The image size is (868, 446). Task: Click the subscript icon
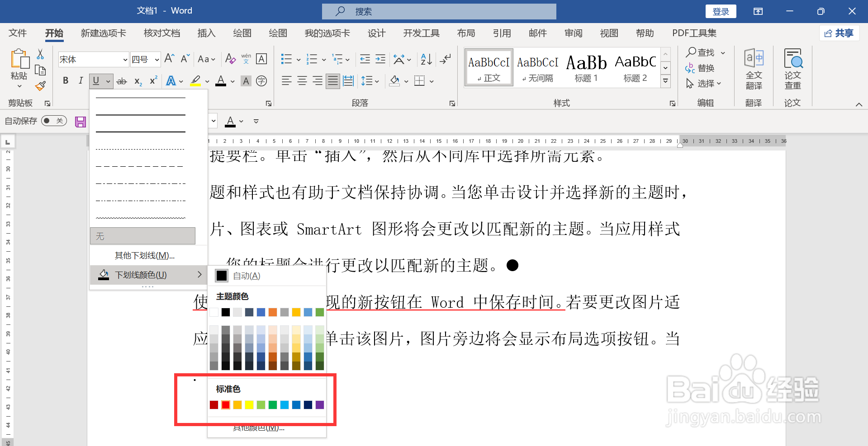coord(138,81)
